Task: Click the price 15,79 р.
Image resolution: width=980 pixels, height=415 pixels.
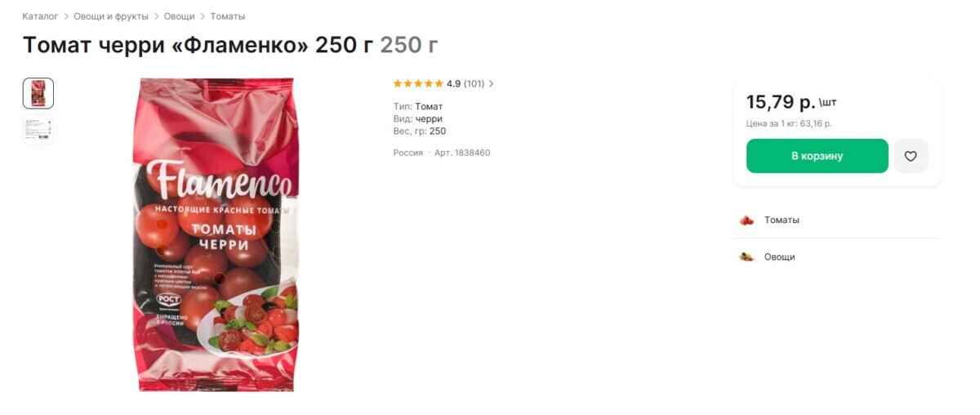Action: pos(781,102)
